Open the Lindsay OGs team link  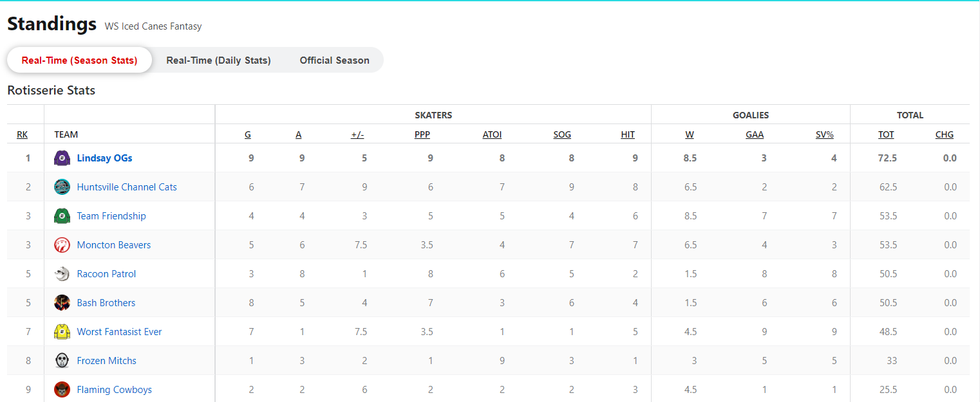[x=104, y=158]
